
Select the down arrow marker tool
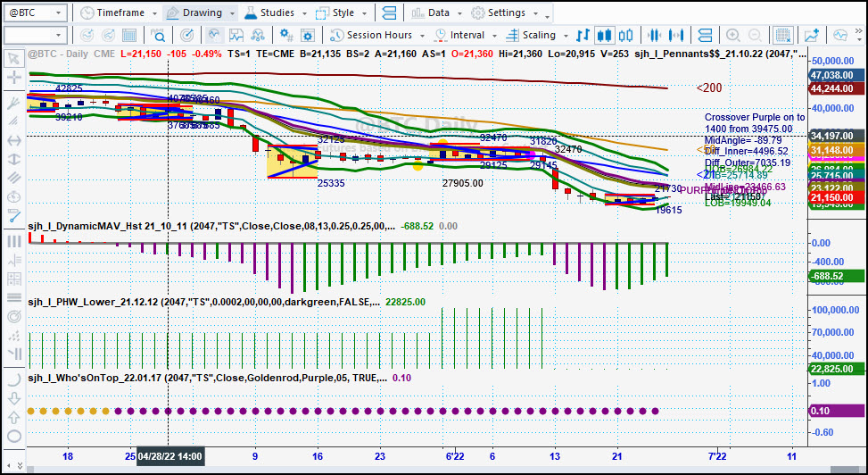pyautogui.click(x=14, y=398)
